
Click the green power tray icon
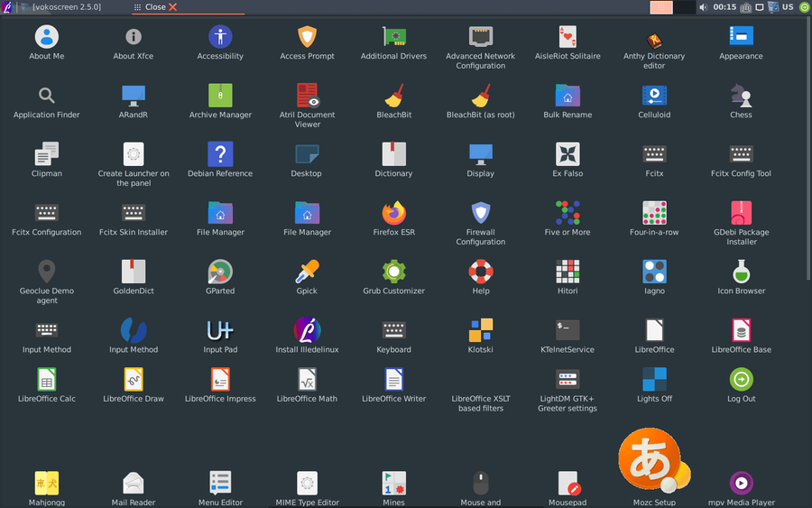click(805, 7)
